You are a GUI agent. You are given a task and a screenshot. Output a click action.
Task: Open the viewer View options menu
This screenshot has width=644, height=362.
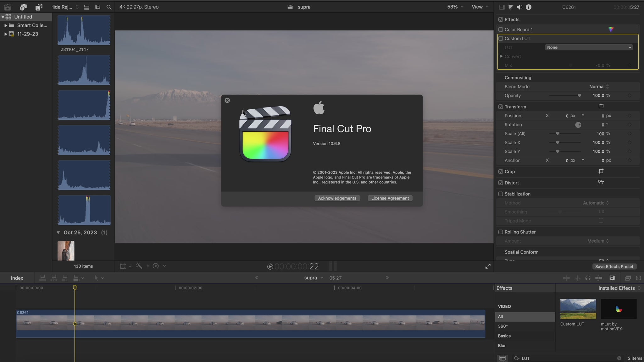480,7
